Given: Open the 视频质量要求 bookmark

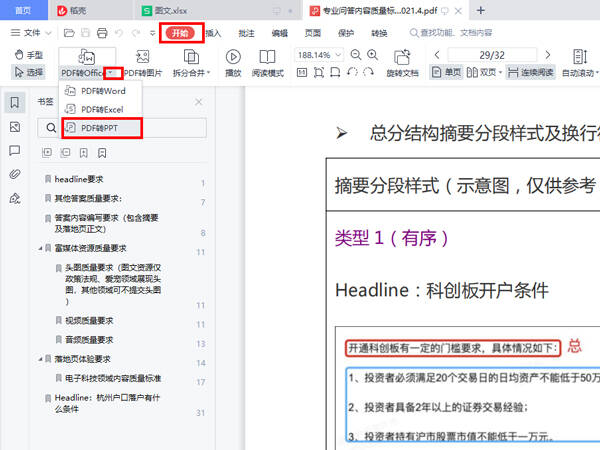Looking at the screenshot, I should click(89, 321).
